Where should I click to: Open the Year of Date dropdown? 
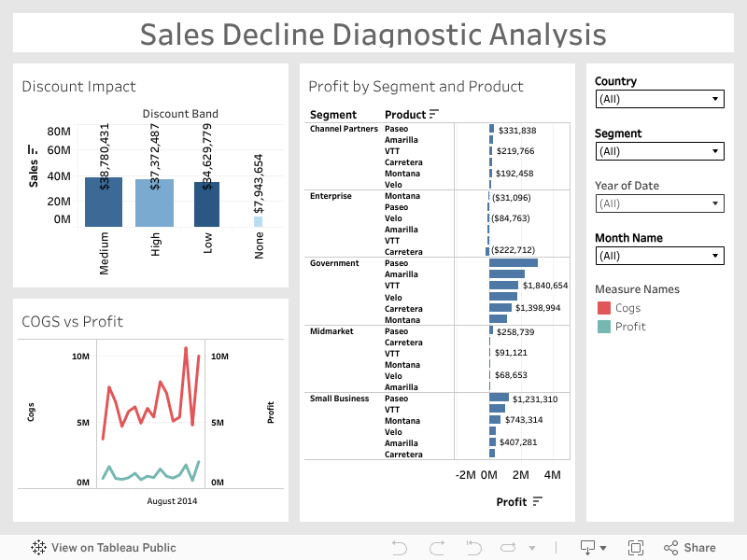[x=659, y=203]
